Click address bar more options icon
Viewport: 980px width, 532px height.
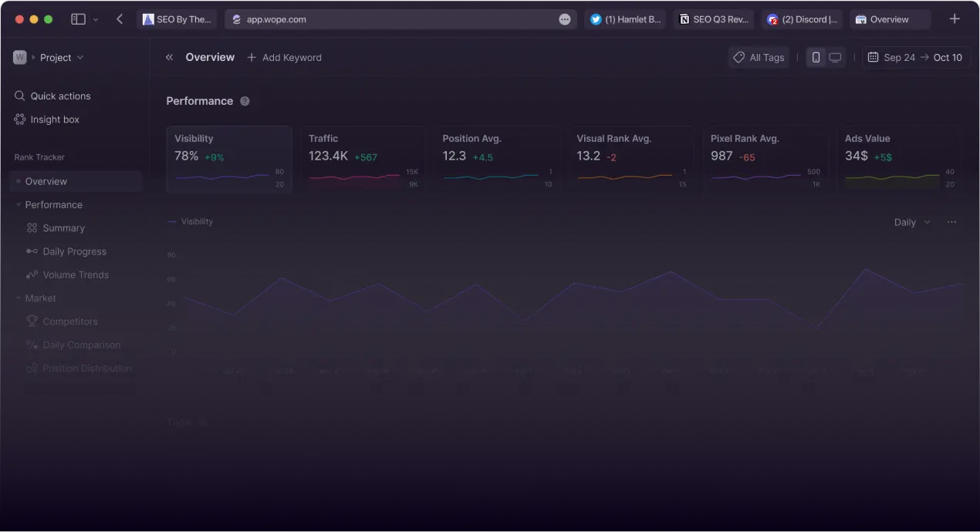coord(565,19)
